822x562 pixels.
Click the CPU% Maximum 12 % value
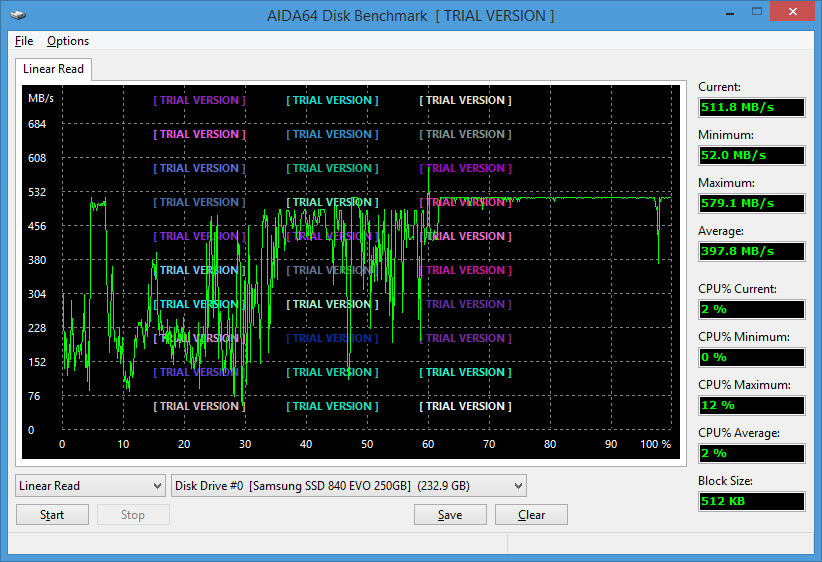(x=752, y=405)
